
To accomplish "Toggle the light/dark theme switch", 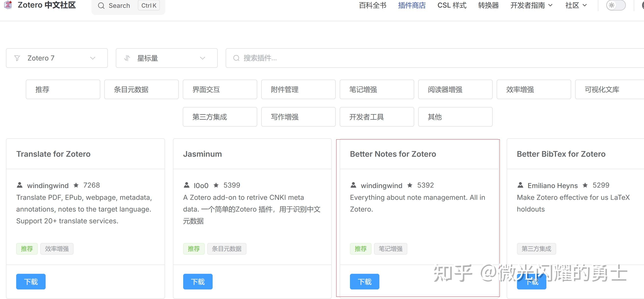I will (616, 5).
